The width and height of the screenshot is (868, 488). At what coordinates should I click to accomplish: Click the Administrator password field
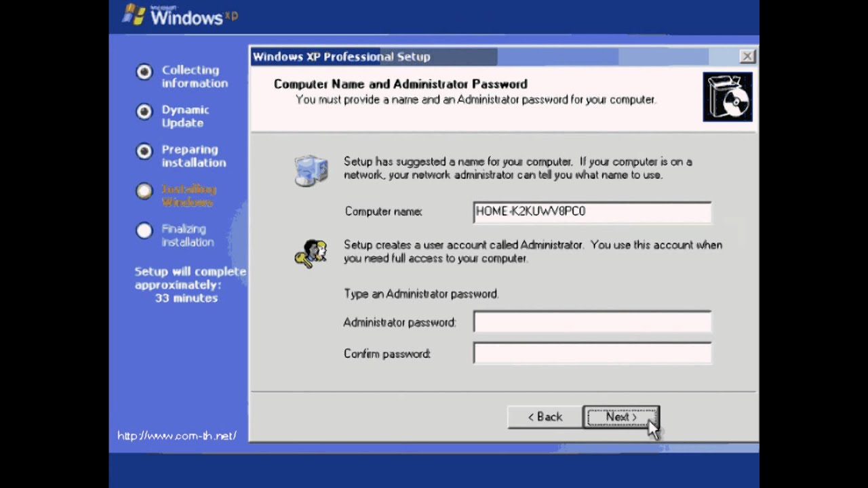point(592,322)
